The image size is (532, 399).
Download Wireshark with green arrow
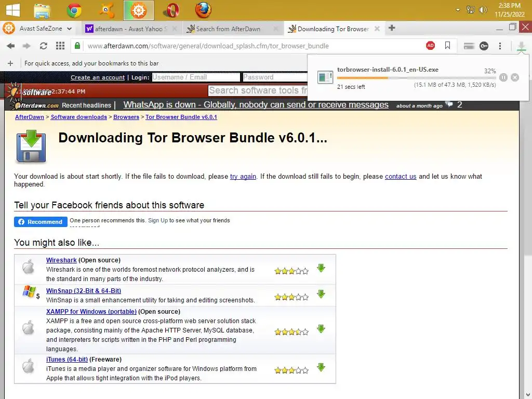(321, 268)
